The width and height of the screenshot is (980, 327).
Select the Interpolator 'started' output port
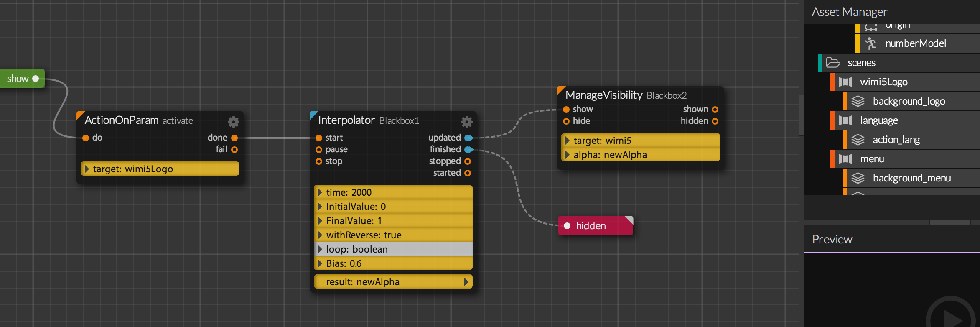tap(468, 173)
